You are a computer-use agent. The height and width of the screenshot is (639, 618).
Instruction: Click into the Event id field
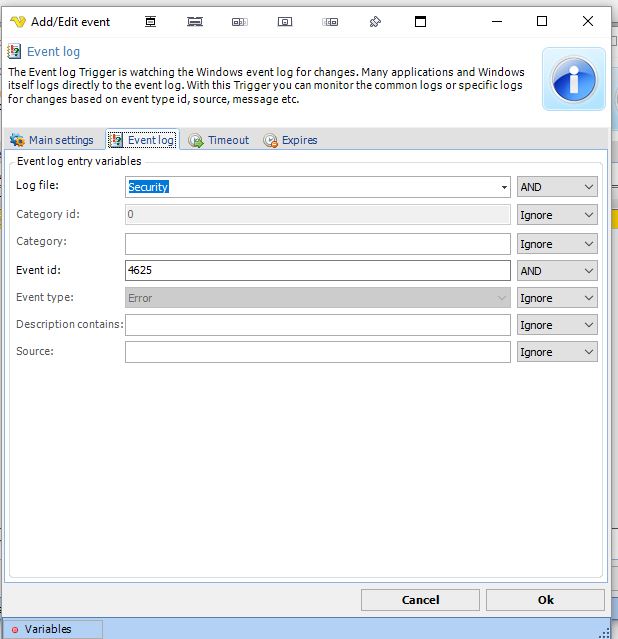click(x=317, y=271)
